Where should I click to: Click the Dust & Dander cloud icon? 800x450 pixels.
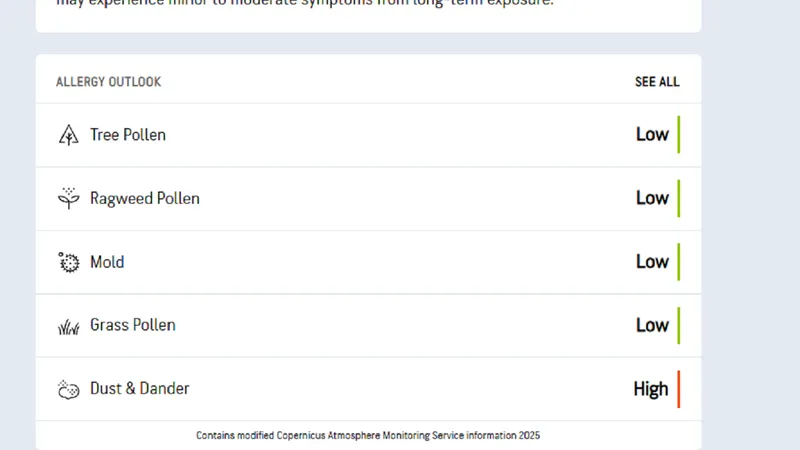pos(68,389)
